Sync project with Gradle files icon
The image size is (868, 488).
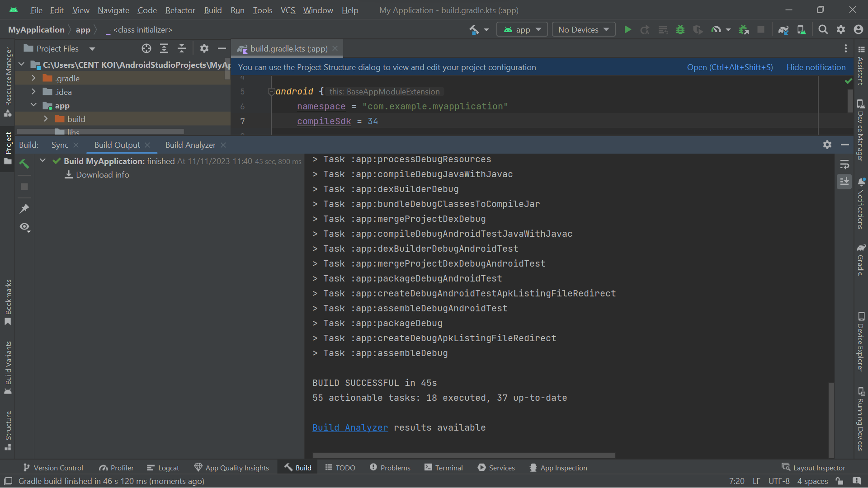[783, 30]
